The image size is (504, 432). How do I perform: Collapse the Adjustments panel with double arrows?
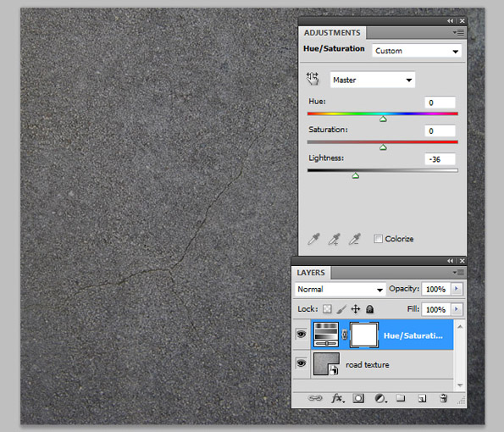[x=450, y=21]
